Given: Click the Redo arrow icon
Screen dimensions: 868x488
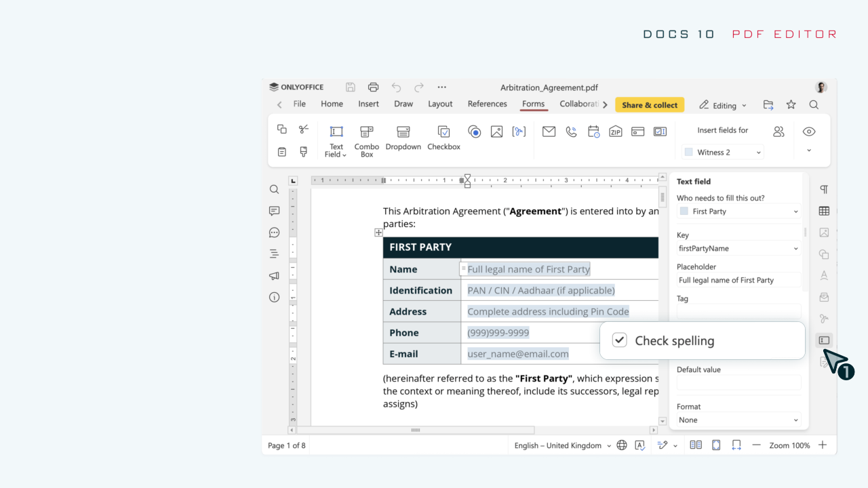Looking at the screenshot, I should (419, 87).
